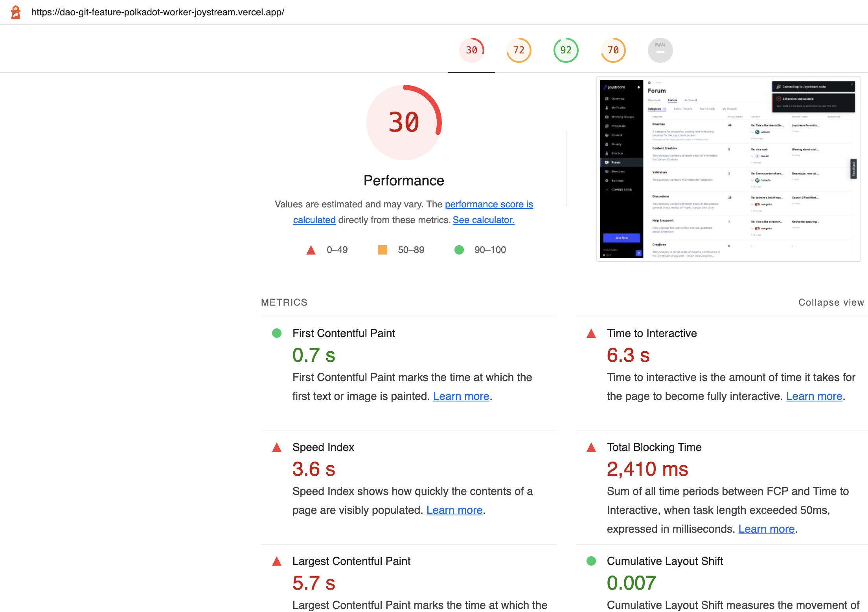
Task: Click the URL in the address bar
Action: pyautogui.click(x=158, y=12)
